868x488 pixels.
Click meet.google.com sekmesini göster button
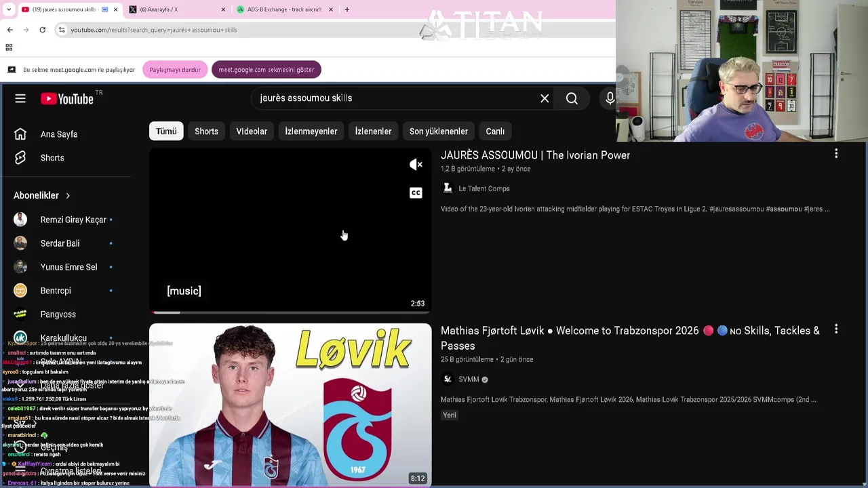[266, 70]
